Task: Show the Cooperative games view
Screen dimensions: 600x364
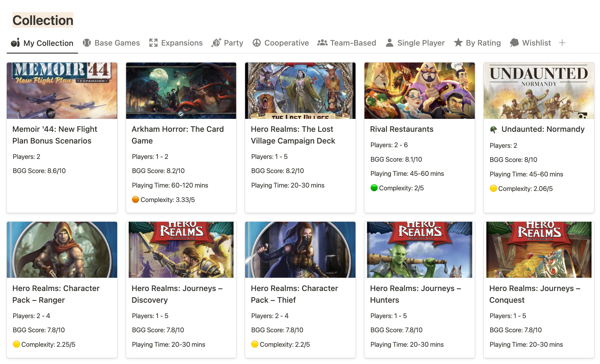Action: 281,43
